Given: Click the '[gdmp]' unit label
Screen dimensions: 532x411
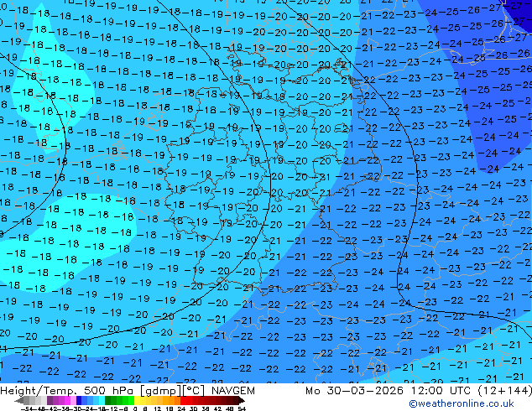Looking at the screenshot, I should pyautogui.click(x=159, y=391).
